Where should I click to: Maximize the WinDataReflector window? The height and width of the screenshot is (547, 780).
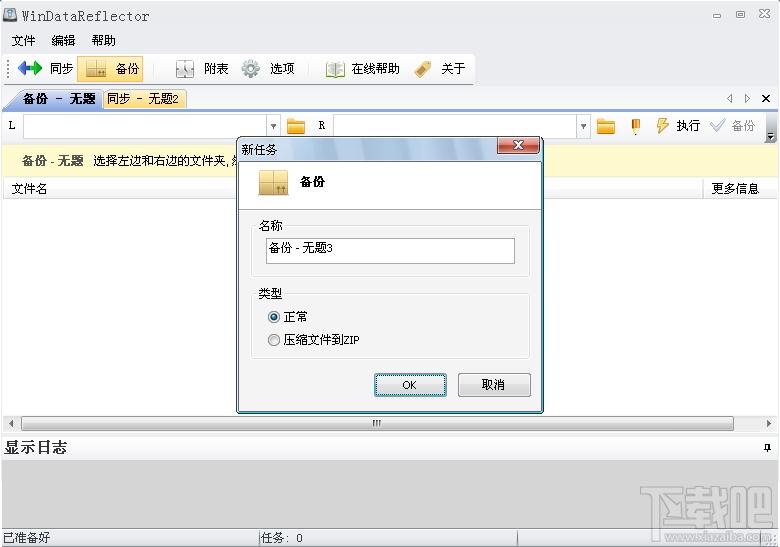point(741,14)
